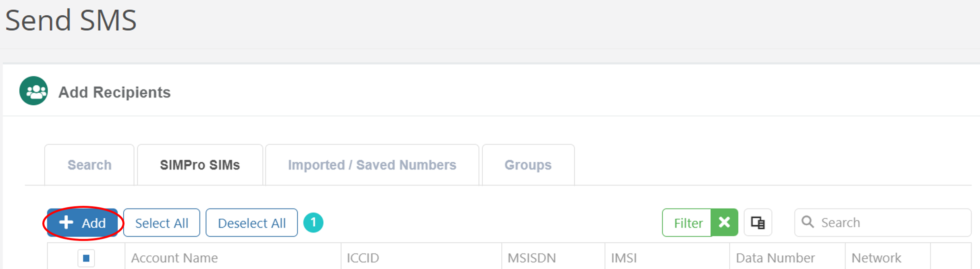
Task: Click the teal recipient count badge
Action: (314, 222)
